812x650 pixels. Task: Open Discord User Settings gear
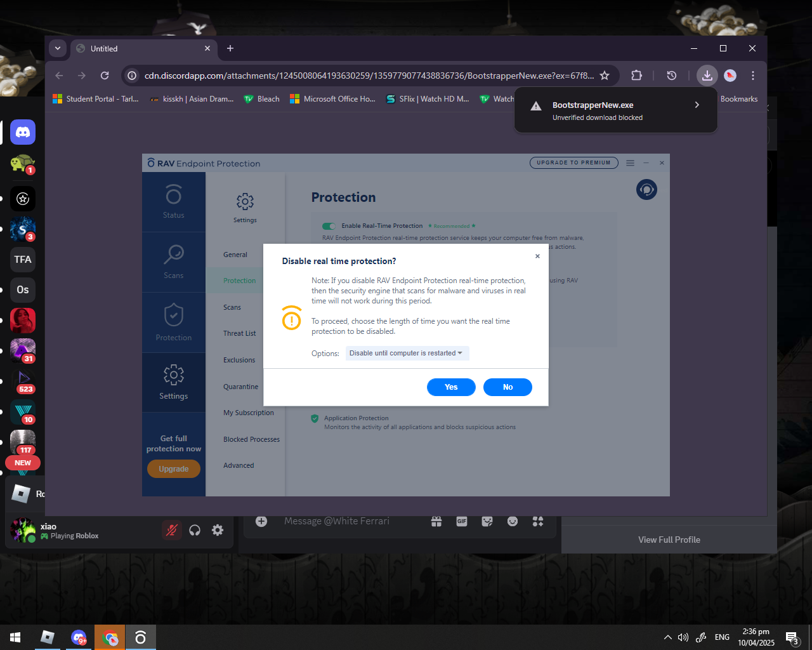pyautogui.click(x=218, y=531)
